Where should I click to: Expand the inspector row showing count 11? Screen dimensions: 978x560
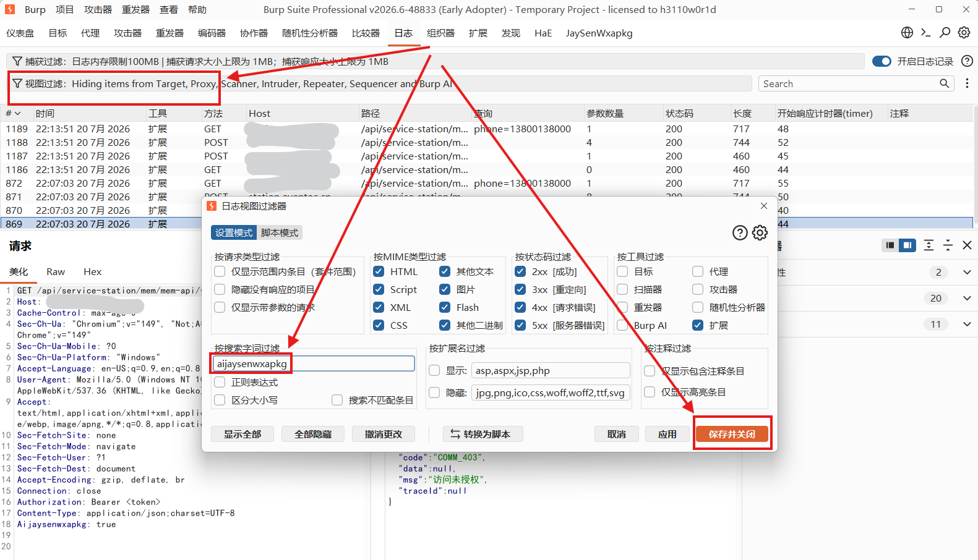pyautogui.click(x=967, y=324)
